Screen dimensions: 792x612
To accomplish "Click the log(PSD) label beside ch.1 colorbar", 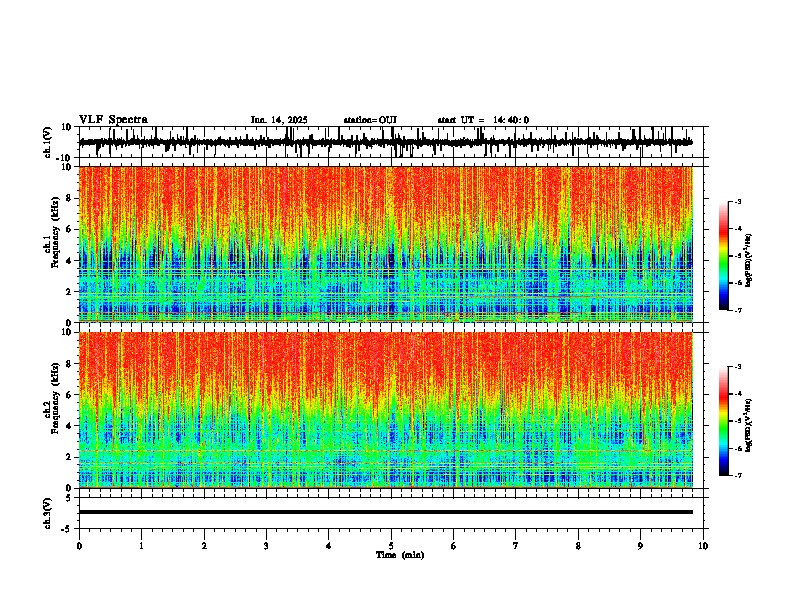I will (749, 261).
